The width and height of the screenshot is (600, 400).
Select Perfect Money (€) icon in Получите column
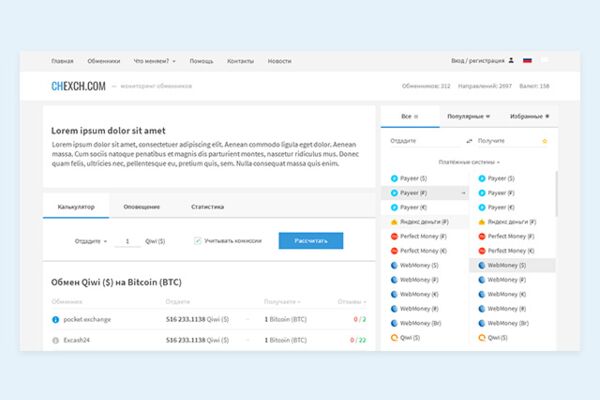(x=482, y=251)
